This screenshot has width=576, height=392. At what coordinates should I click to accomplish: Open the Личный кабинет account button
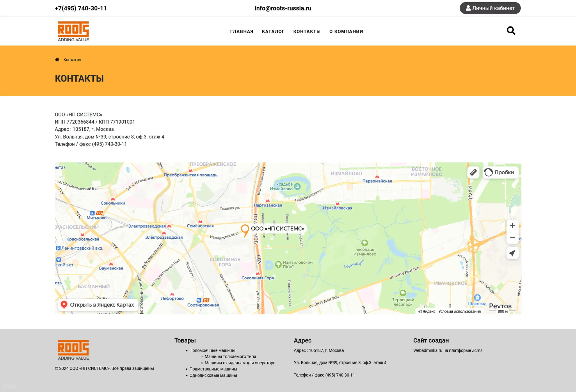point(490,8)
